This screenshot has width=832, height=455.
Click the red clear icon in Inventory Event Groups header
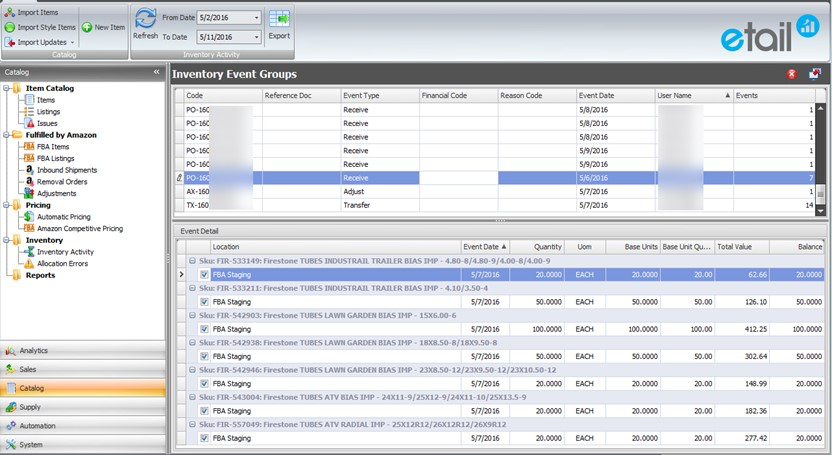tap(792, 74)
